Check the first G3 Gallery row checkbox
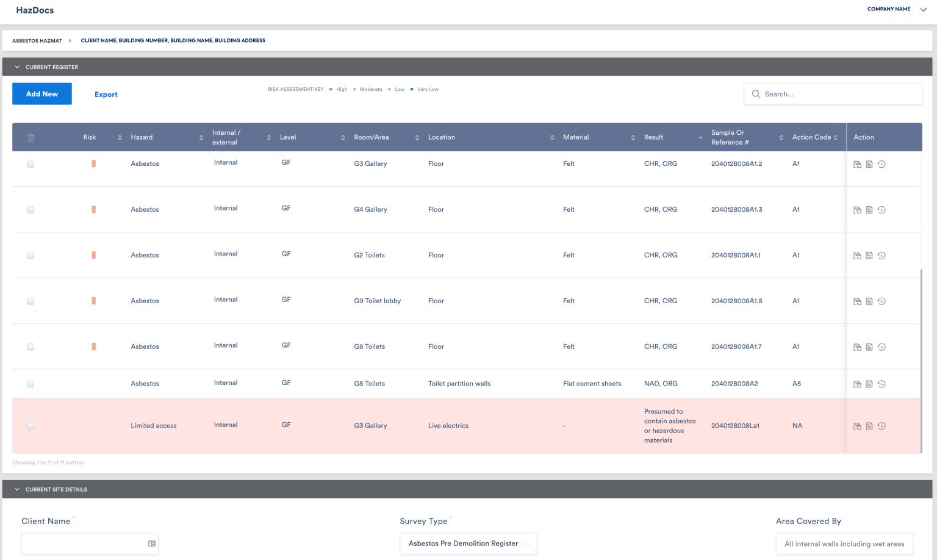 point(31,163)
